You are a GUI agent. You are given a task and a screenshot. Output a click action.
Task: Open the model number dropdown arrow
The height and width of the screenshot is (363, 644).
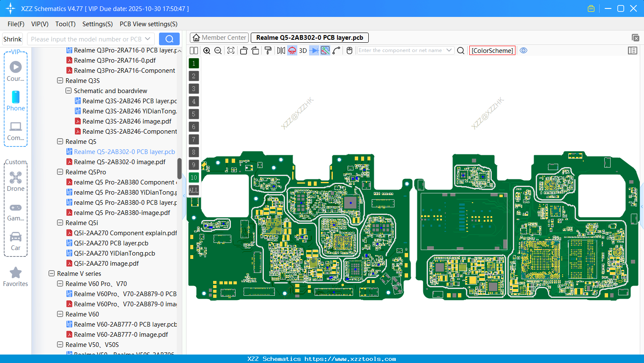(x=148, y=39)
